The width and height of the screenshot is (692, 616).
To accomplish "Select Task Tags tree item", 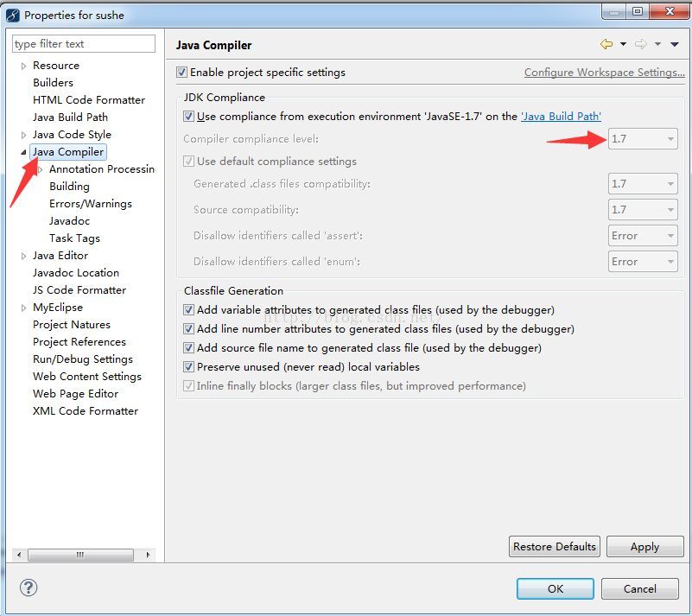I will click(74, 238).
